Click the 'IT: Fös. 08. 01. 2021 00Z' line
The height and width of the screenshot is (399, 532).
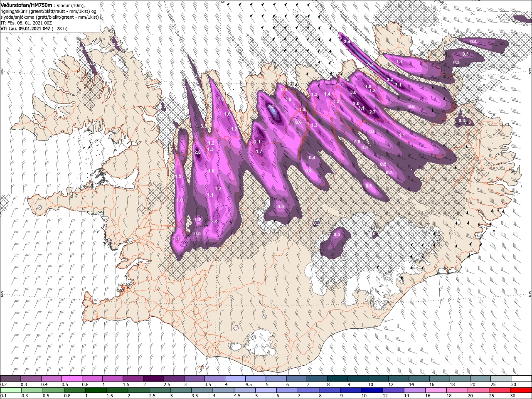(25, 23)
